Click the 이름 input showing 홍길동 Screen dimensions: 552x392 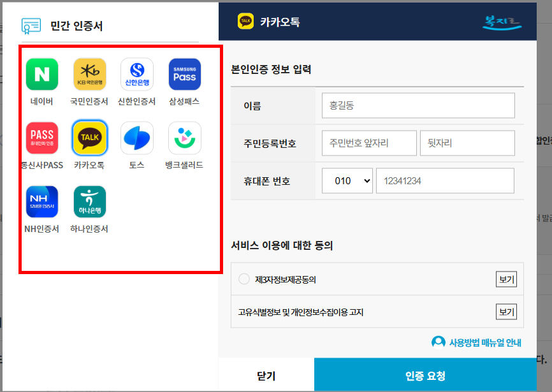pos(418,105)
